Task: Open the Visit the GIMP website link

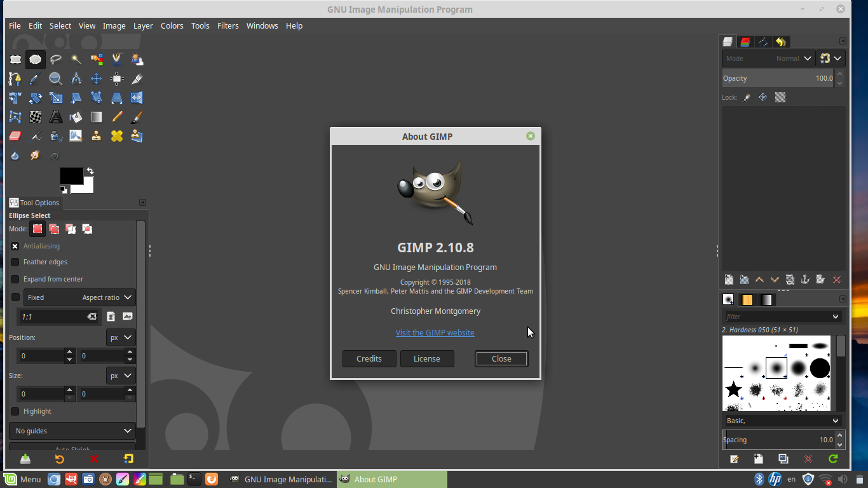Action: [435, 332]
